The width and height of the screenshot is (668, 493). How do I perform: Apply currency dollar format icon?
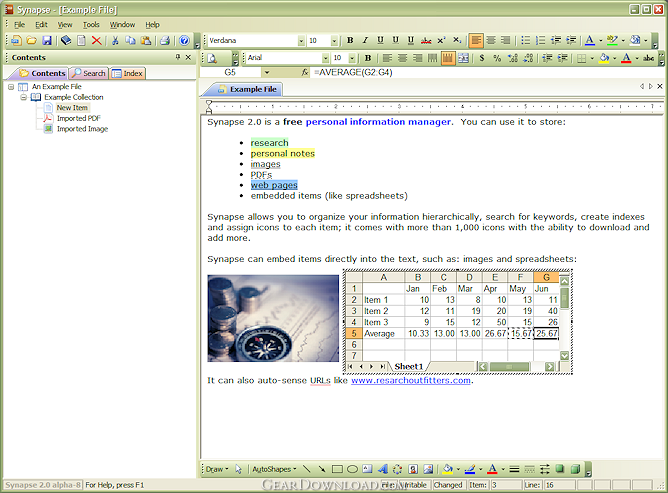[482, 58]
